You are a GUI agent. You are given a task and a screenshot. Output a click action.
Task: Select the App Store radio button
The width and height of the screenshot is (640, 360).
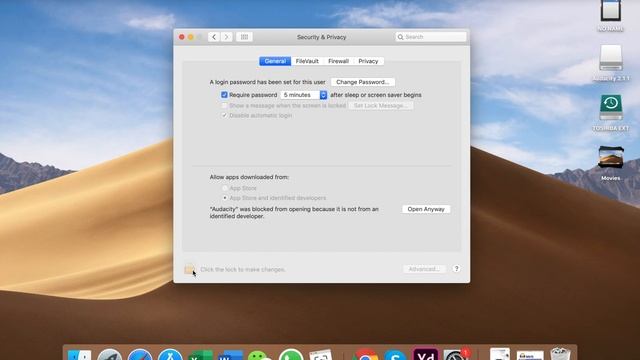(224, 188)
